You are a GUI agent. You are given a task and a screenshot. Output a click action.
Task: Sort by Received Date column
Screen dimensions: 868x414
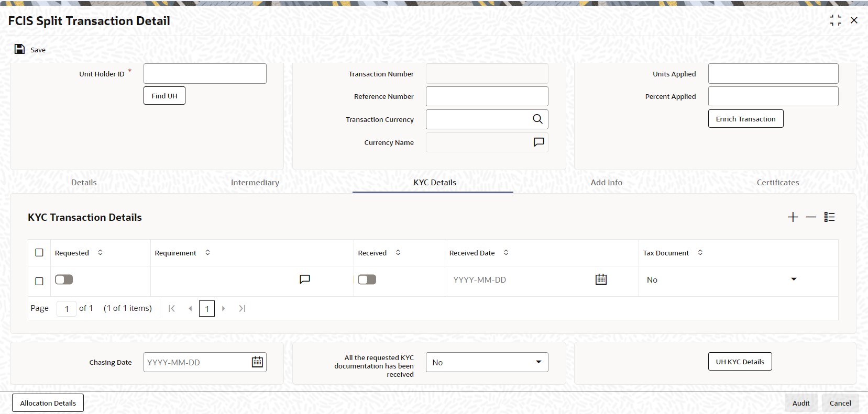[506, 252]
